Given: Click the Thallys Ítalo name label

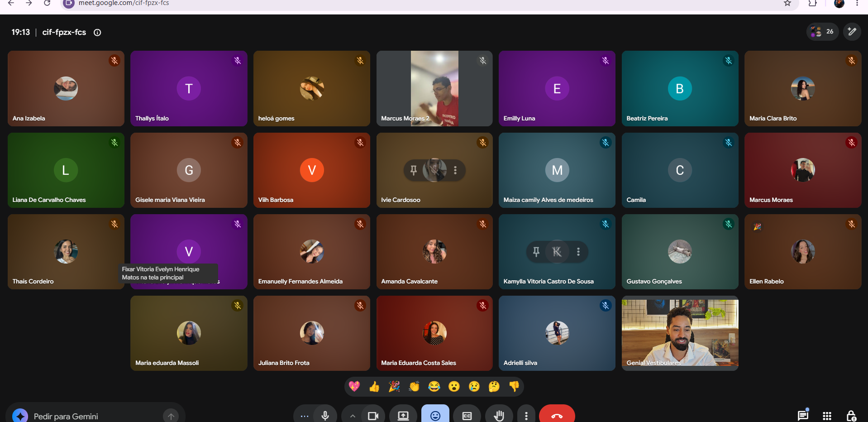Looking at the screenshot, I should (152, 118).
